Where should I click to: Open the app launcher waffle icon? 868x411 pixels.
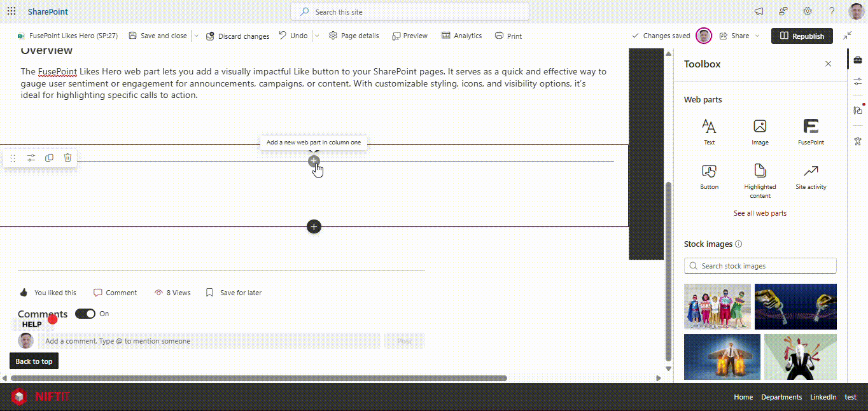tap(11, 11)
